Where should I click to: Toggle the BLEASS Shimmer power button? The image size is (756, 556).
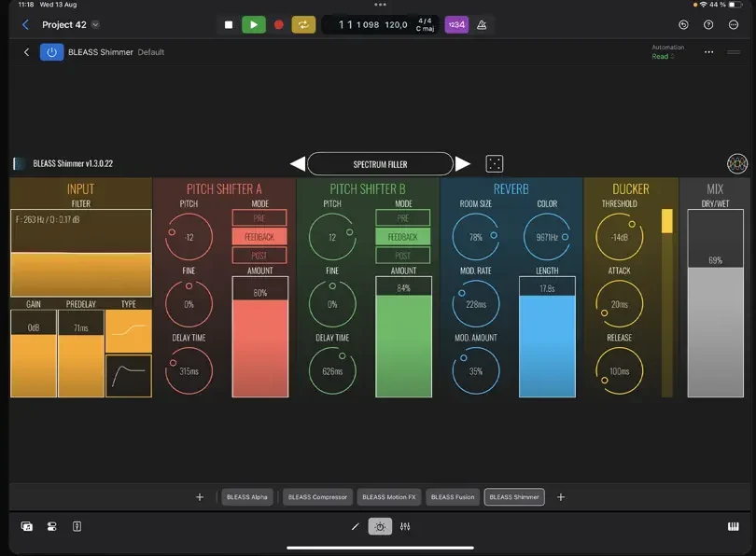(51, 52)
